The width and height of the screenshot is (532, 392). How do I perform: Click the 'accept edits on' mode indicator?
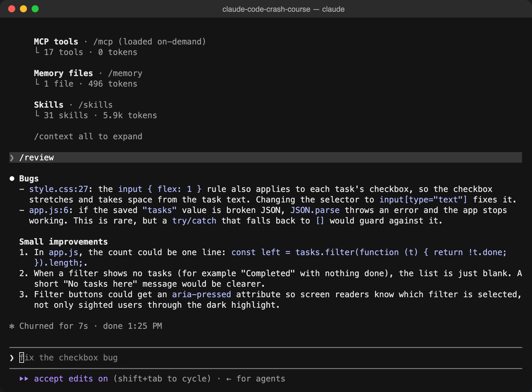(x=71, y=379)
